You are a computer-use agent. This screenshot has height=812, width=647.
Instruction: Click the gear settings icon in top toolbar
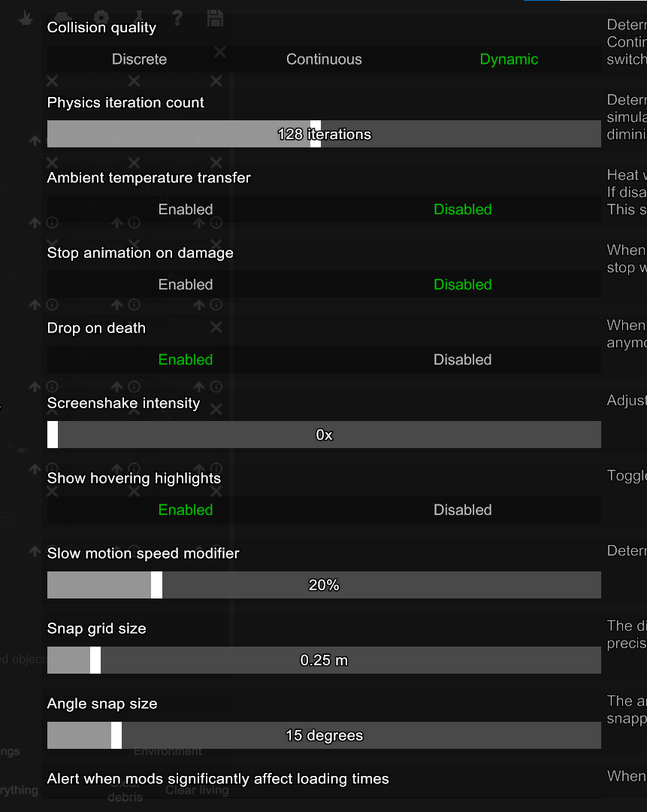[101, 17]
